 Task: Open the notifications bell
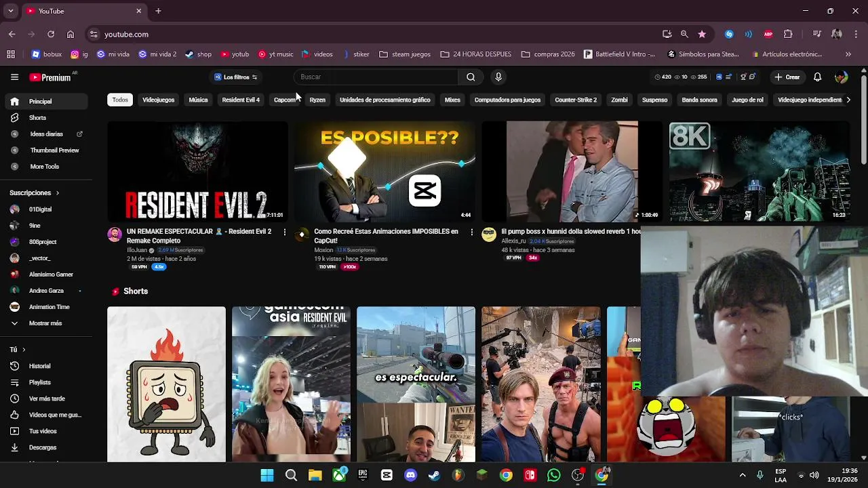tap(817, 77)
